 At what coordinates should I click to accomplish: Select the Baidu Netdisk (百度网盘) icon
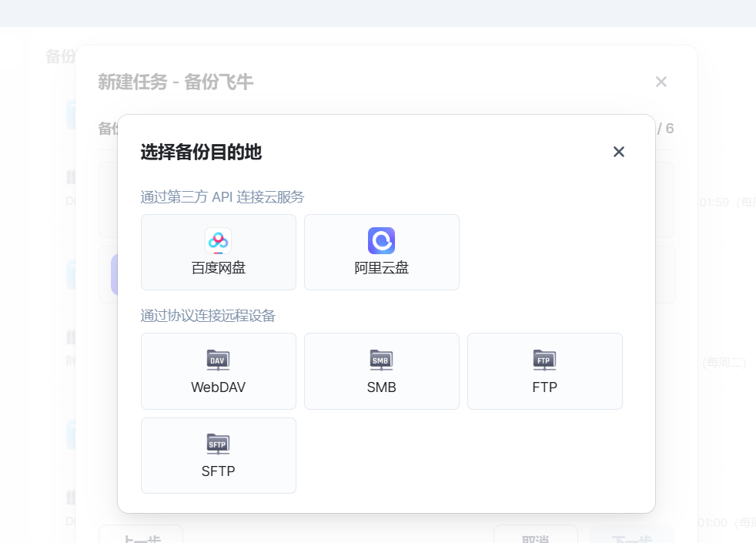[x=219, y=240]
